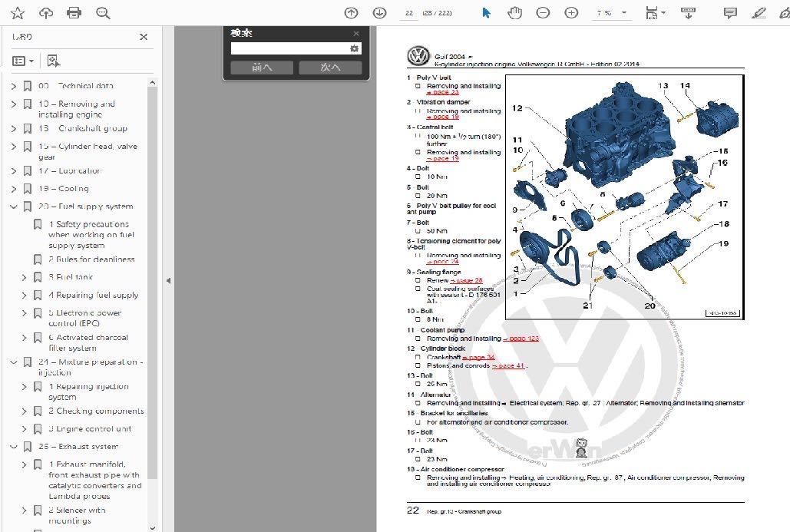Expand the 19 Cooling bookmark

point(14,189)
